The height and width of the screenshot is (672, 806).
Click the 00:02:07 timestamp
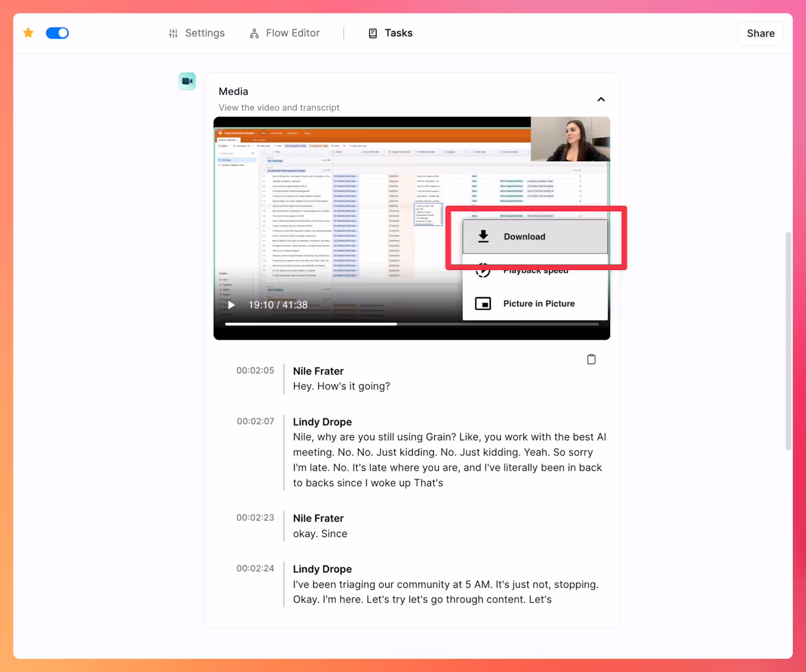pyautogui.click(x=255, y=421)
